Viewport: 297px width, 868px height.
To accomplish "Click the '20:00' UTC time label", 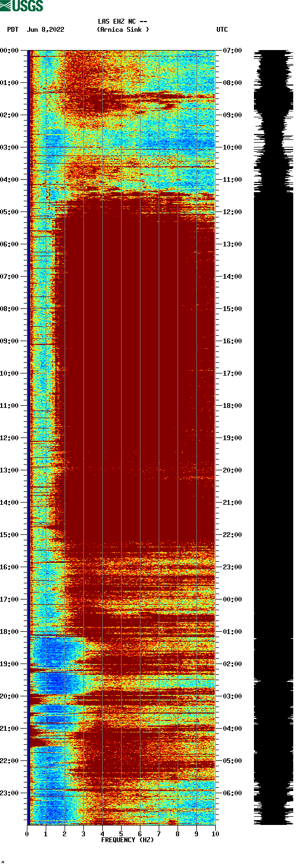I will point(232,470).
